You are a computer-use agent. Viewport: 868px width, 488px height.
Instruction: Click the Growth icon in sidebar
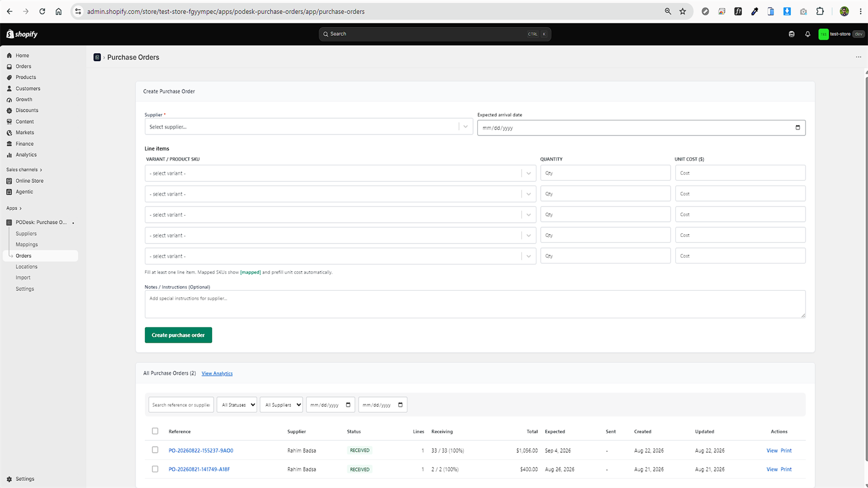point(9,100)
